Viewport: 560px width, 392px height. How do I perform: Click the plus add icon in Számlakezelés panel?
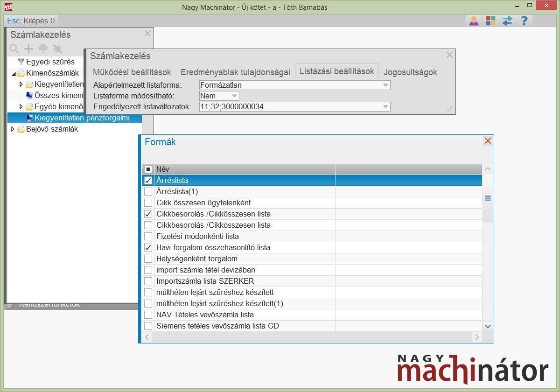click(28, 49)
